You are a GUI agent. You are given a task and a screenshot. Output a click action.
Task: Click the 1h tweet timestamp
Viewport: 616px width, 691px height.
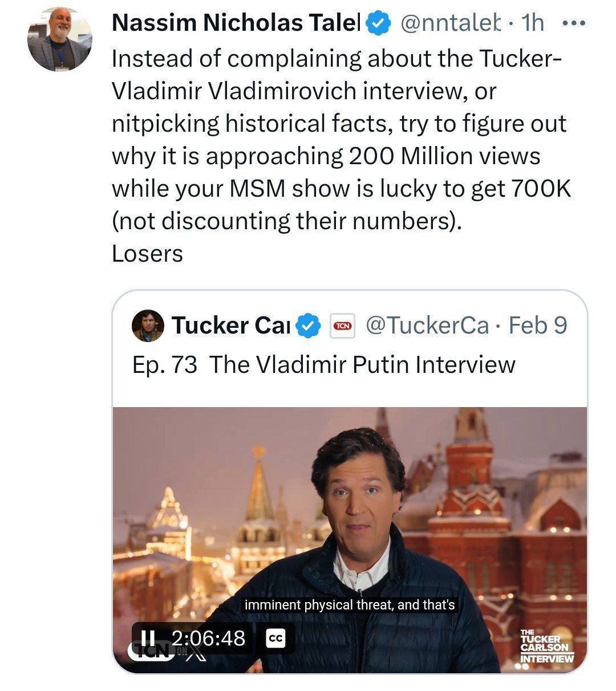tap(533, 23)
